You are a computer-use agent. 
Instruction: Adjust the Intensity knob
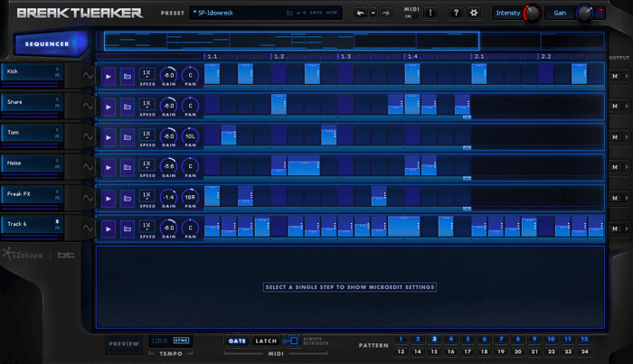point(532,14)
